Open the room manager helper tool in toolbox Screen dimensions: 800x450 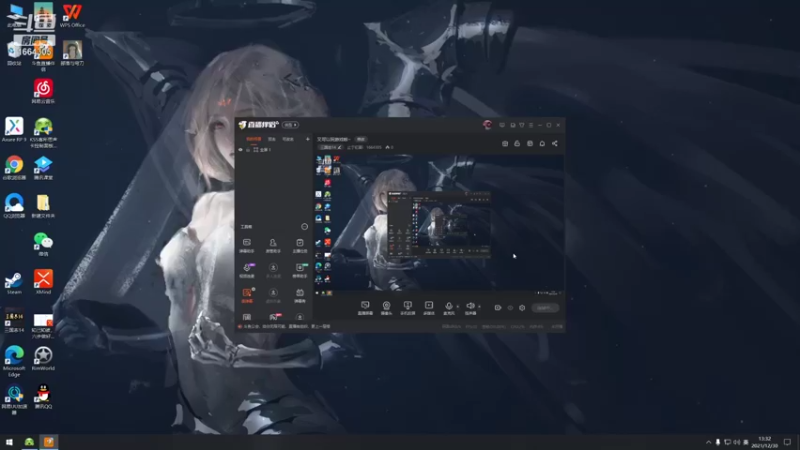pyautogui.click(x=273, y=245)
